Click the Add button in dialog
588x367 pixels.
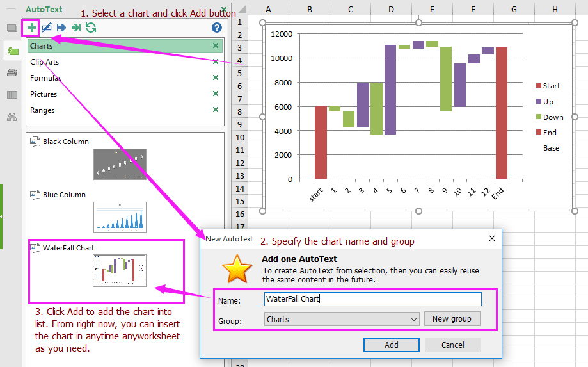(391, 345)
